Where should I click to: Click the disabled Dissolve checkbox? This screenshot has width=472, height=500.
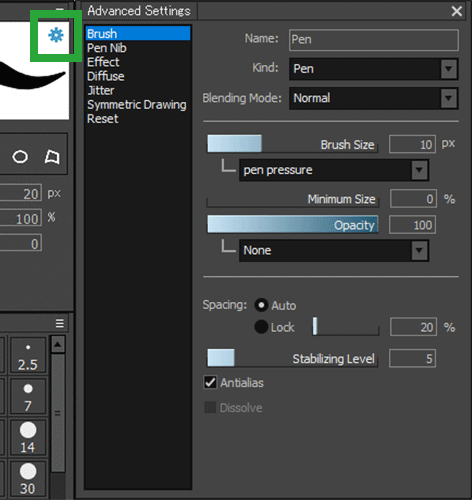click(x=210, y=407)
